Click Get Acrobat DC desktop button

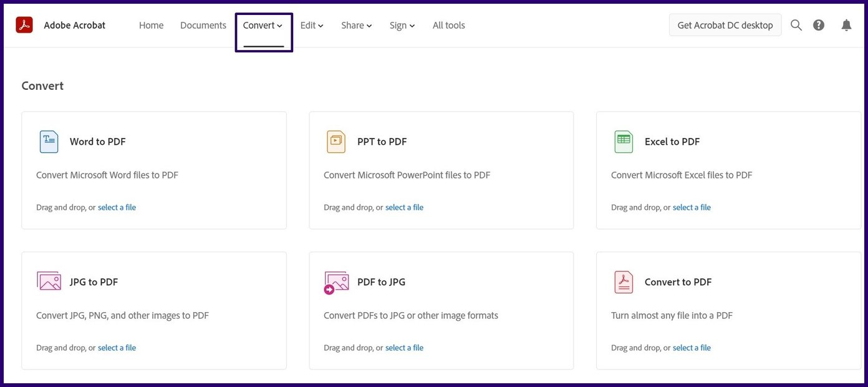725,25
